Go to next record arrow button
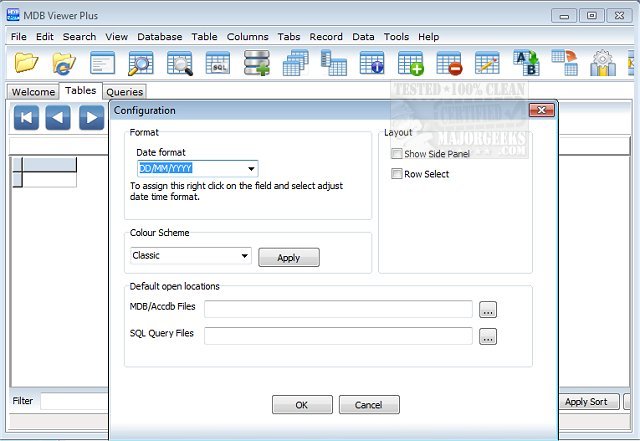The image size is (640, 441). click(x=91, y=118)
